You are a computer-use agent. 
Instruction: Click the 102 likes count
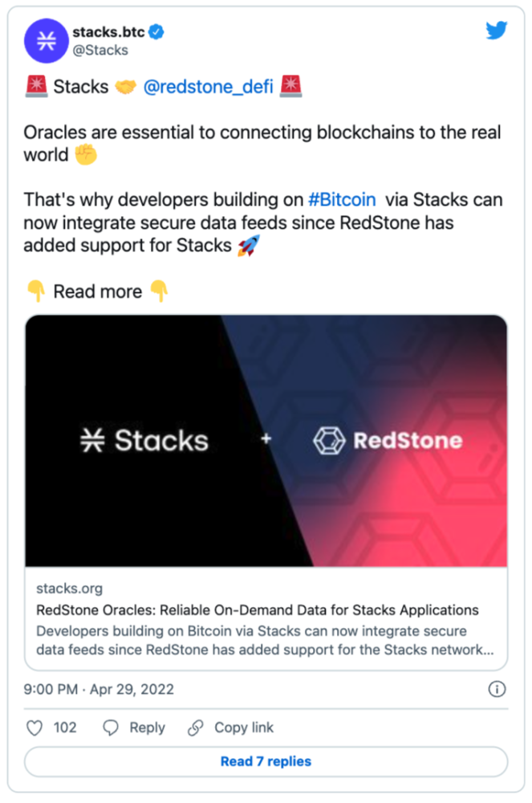(x=65, y=728)
